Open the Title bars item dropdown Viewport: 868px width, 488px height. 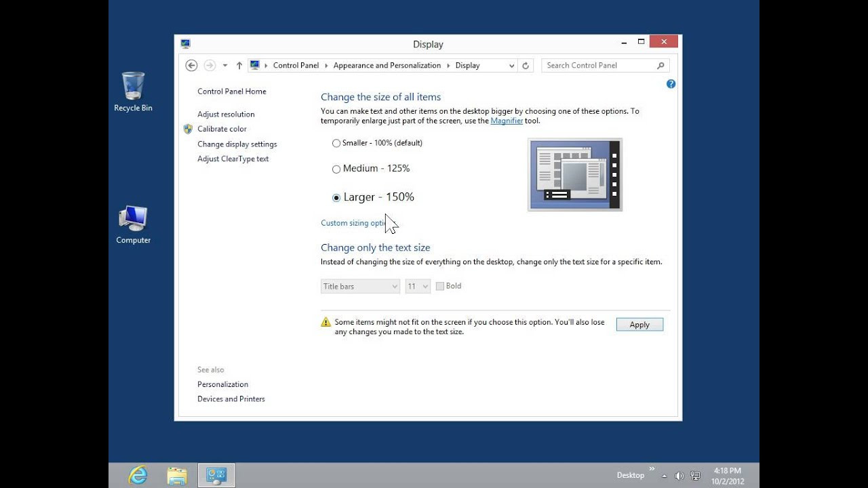tap(360, 287)
